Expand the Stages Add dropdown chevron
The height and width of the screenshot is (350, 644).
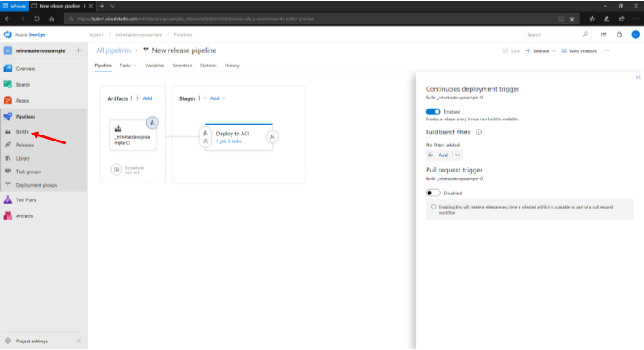tap(224, 98)
